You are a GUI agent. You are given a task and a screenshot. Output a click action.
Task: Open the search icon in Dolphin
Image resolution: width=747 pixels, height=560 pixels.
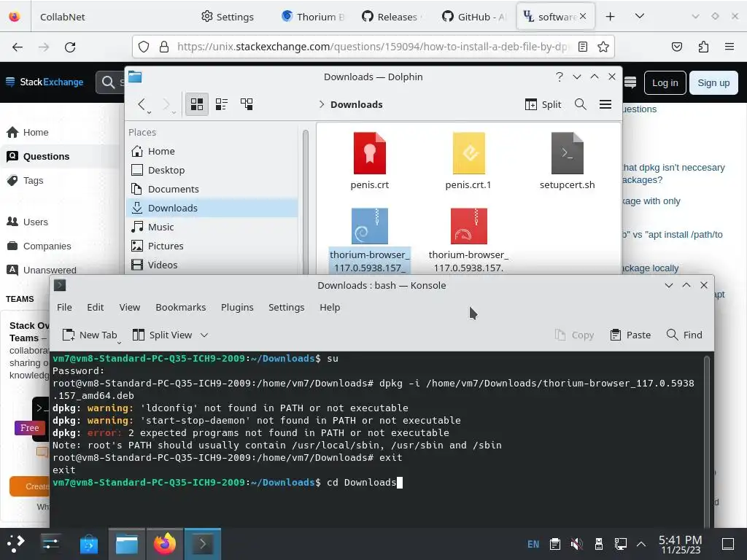point(580,104)
